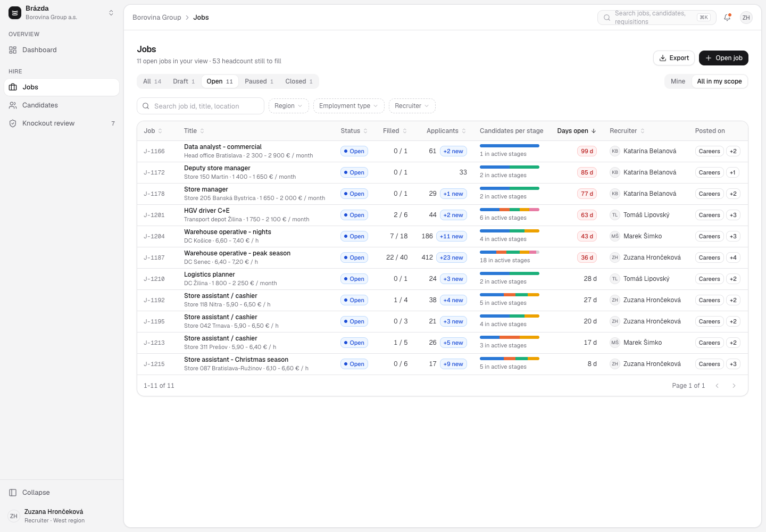Screen dimensions: 766x532
Task: Click MŠ avatar in J-1204 row
Action: (x=615, y=236)
